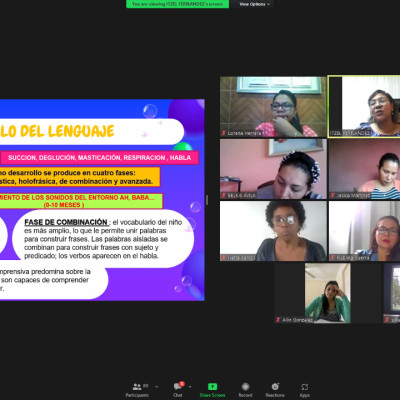
Task: Click the red unread badge on Chat
Action: [182, 384]
